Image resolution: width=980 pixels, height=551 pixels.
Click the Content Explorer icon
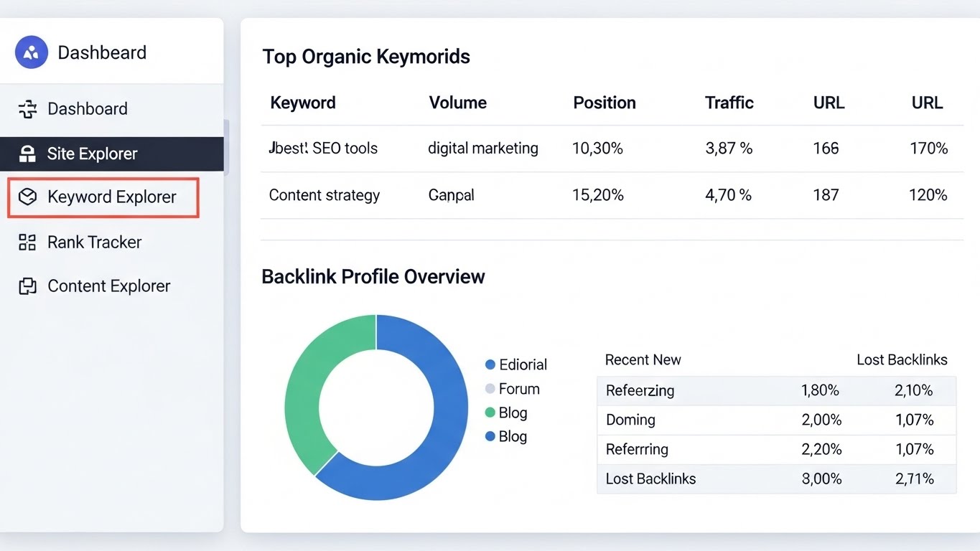coord(27,286)
